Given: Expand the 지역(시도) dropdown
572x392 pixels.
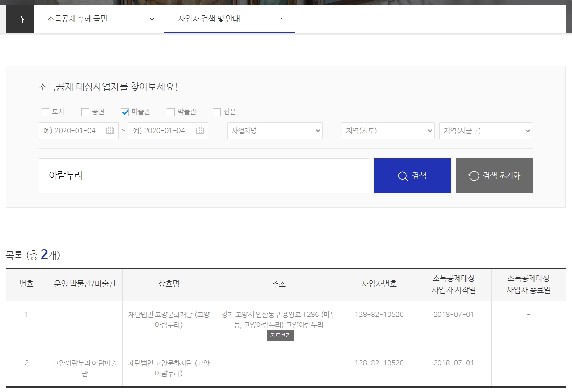Looking at the screenshot, I should (x=388, y=131).
